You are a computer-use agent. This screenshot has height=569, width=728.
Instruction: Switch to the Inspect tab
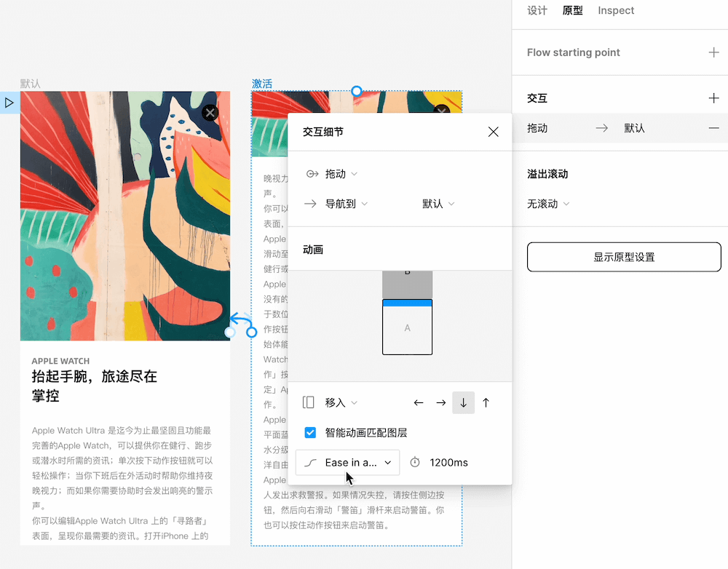615,10
